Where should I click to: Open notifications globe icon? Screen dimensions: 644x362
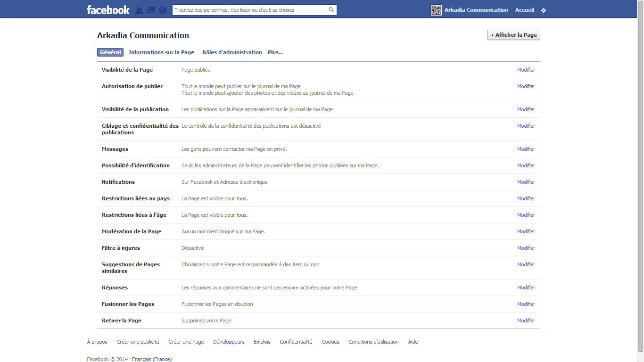pyautogui.click(x=163, y=10)
